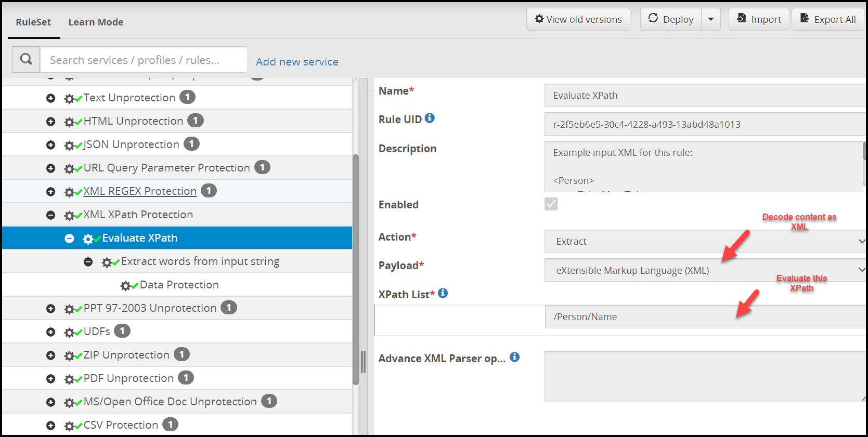Click the XPath List field with /Person/Name

[705, 316]
